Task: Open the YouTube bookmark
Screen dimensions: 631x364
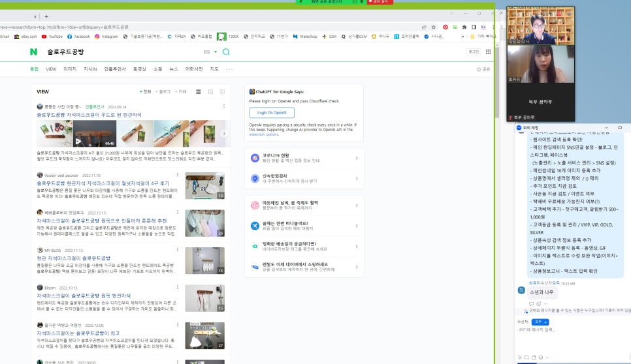Action: pos(52,36)
